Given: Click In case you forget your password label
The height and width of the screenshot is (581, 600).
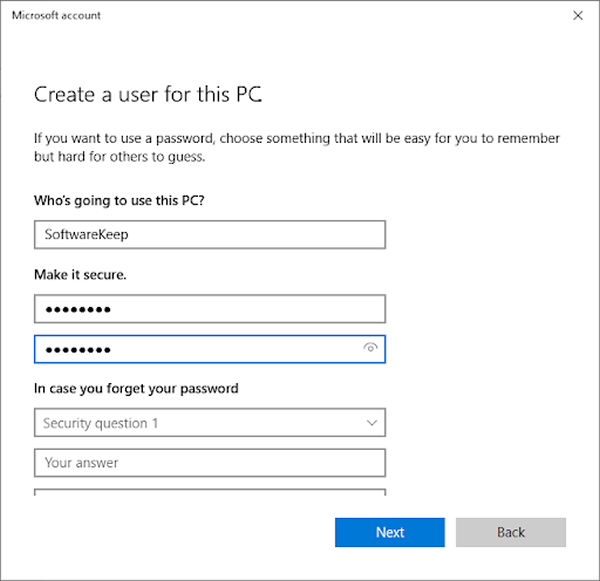Looking at the screenshot, I should pyautogui.click(x=136, y=388).
